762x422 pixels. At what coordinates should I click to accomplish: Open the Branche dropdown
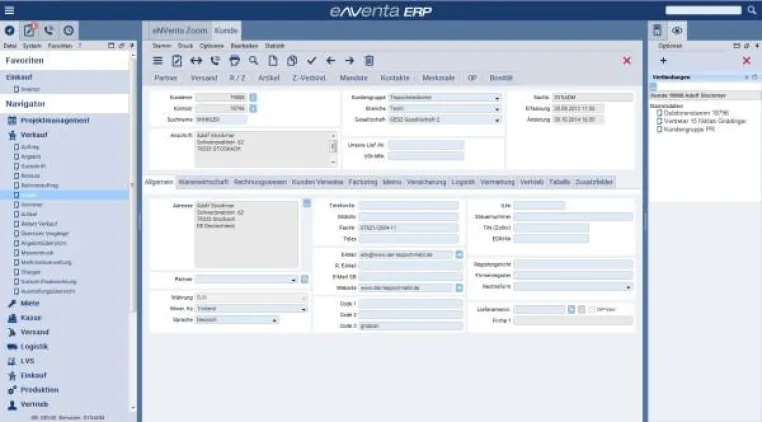[x=497, y=109]
